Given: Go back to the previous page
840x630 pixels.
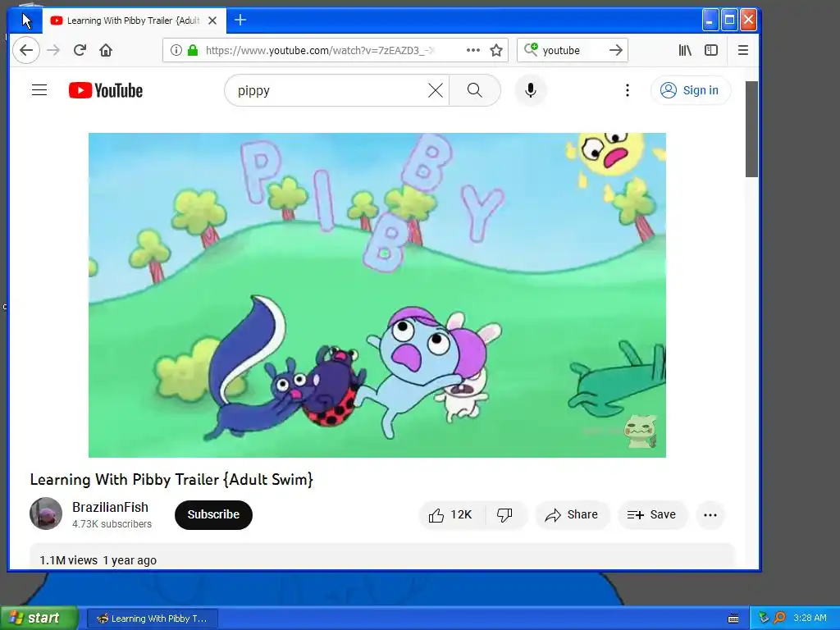Looking at the screenshot, I should click(x=25, y=50).
